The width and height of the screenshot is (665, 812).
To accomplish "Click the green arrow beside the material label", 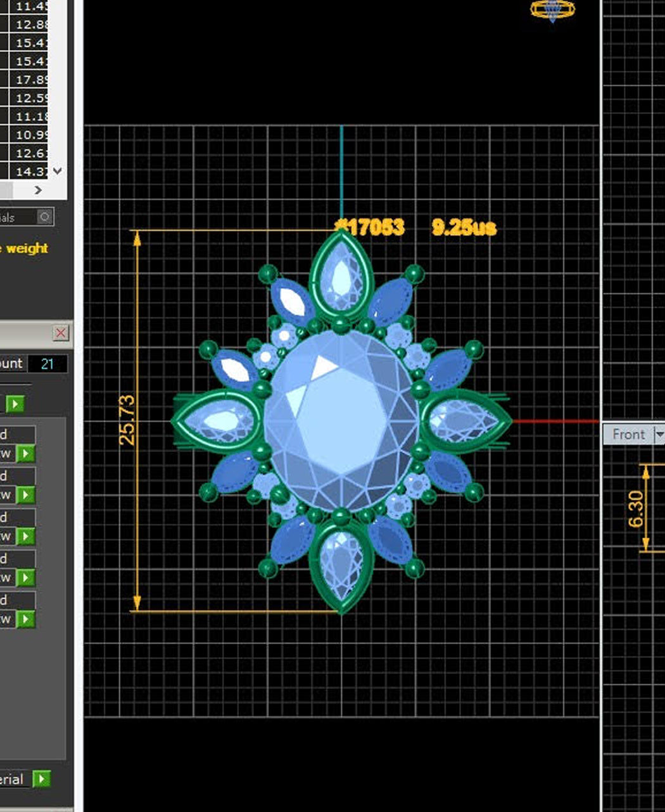I will click(41, 778).
